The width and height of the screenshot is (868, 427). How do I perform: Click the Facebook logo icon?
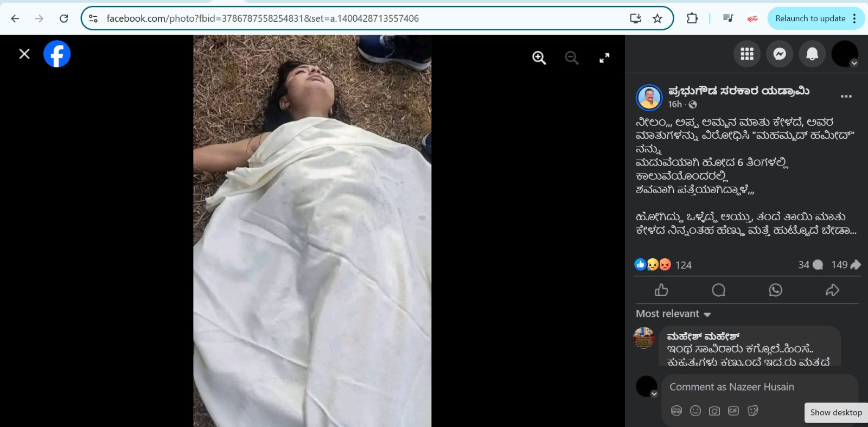57,54
